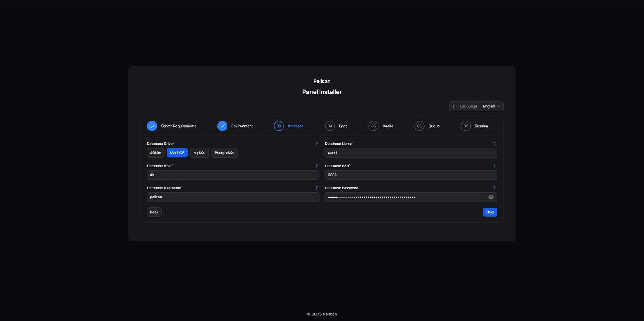The image size is (644, 321).
Task: Jump to the Queue step
Action: pyautogui.click(x=434, y=126)
